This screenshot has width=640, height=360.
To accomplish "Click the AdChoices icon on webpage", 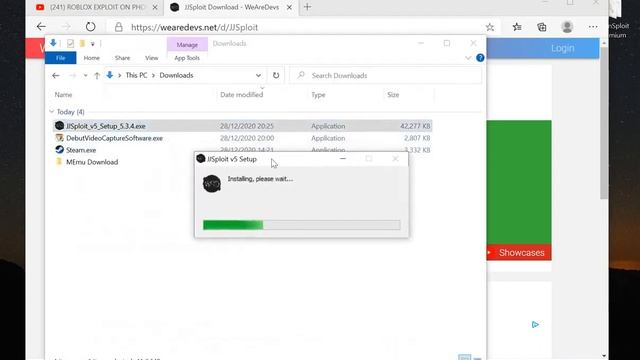I will [x=535, y=324].
